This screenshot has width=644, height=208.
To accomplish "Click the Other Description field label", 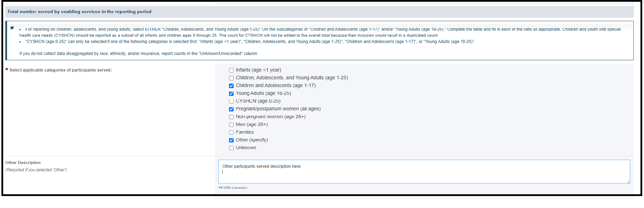I will [x=23, y=163].
